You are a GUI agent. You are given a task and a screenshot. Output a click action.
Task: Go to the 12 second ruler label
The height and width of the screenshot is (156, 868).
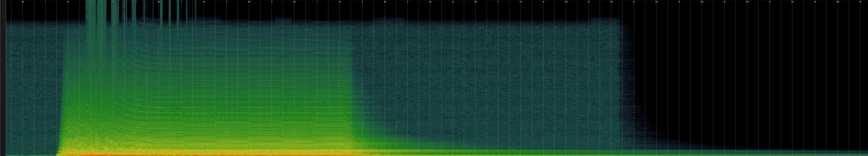point(543,2)
